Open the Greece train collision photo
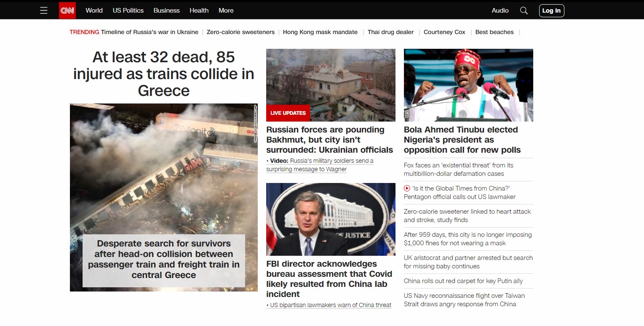 [x=163, y=168]
